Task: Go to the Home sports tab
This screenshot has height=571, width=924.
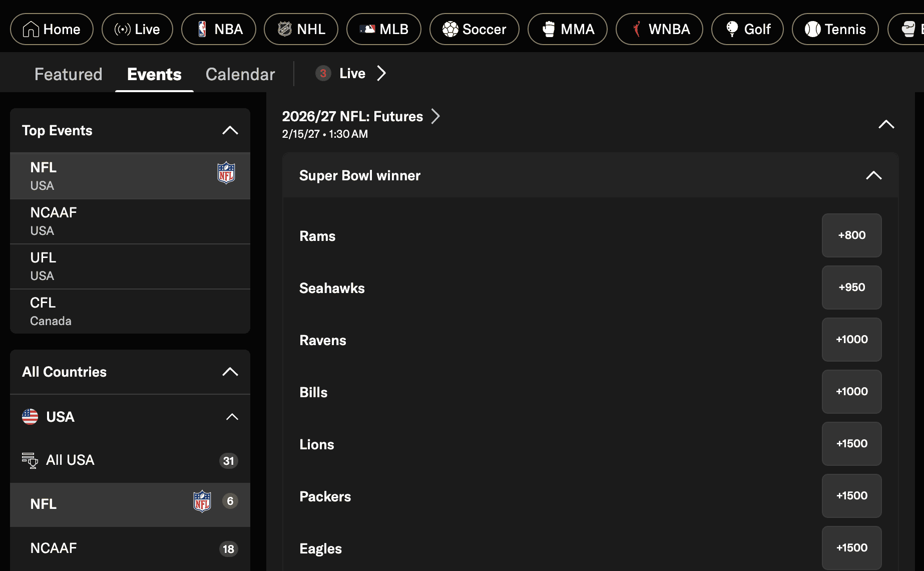Action: 52,29
